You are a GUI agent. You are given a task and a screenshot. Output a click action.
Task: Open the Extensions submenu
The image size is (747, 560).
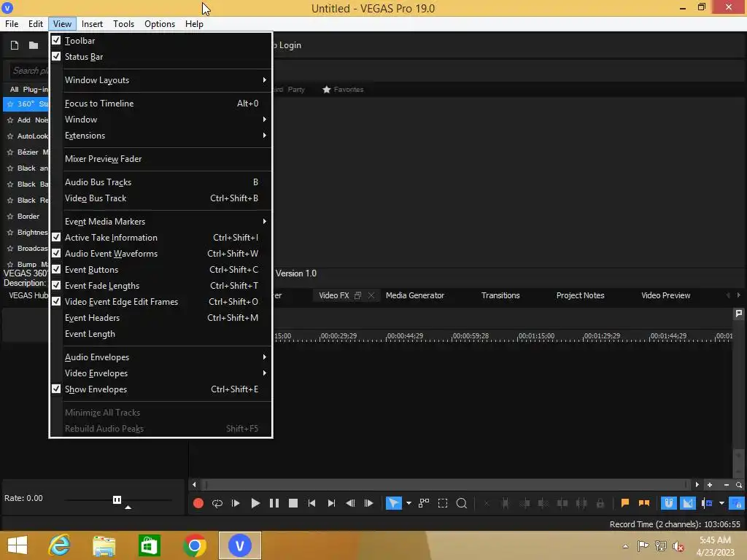(161, 136)
